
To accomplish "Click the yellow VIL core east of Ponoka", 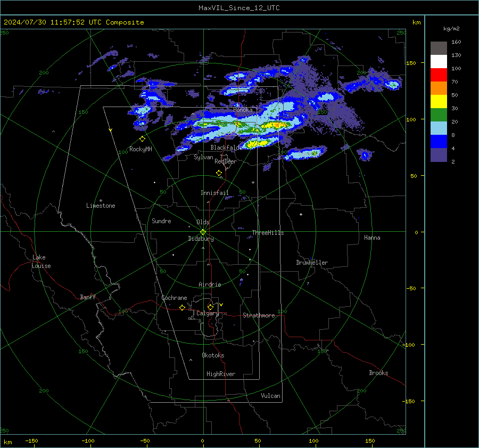I will pyautogui.click(x=275, y=125).
